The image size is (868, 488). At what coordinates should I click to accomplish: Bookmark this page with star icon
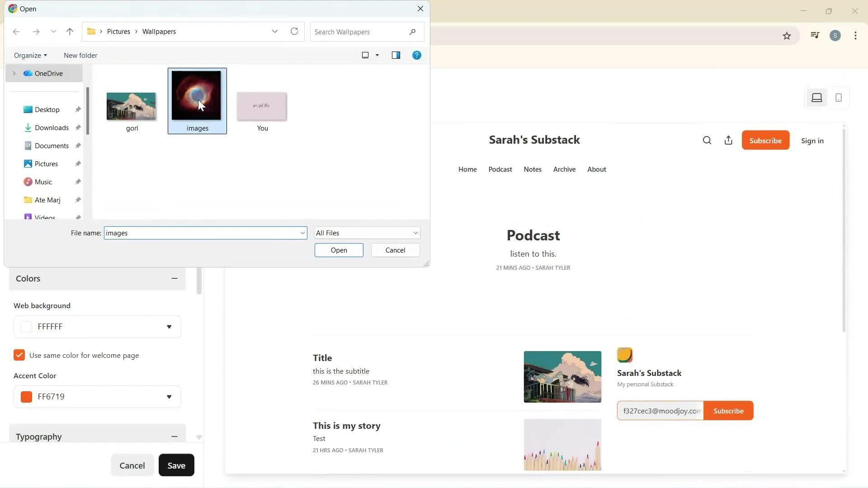[787, 36]
